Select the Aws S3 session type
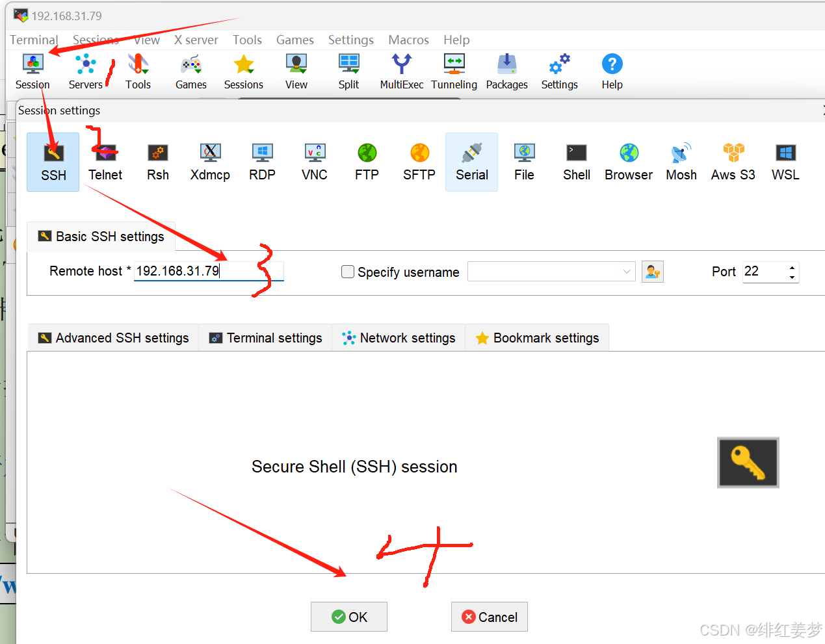This screenshot has width=825, height=644. (733, 162)
